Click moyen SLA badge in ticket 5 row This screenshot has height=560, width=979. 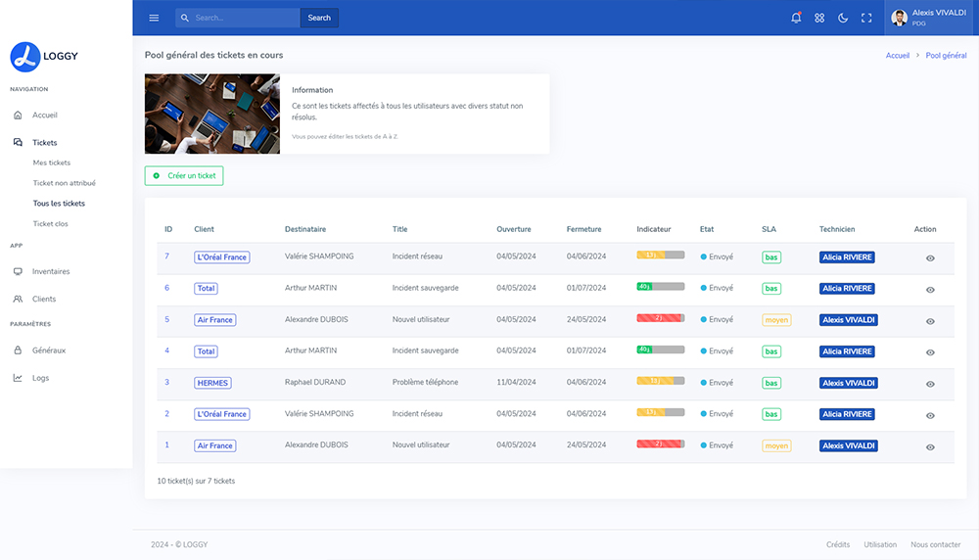776,319
